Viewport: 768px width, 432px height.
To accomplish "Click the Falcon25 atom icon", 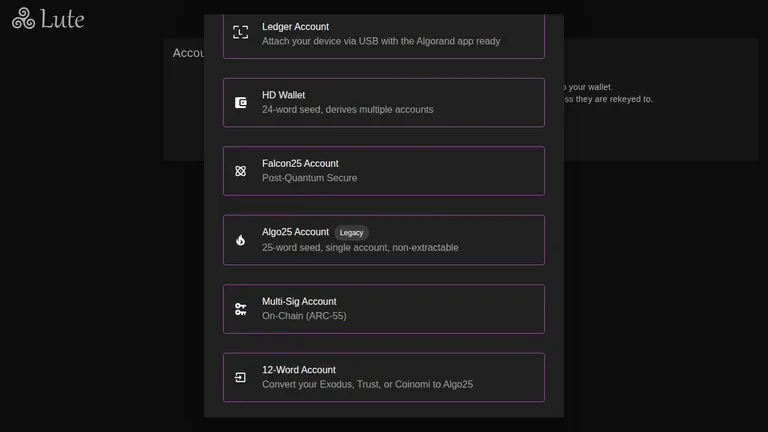I will coord(240,171).
